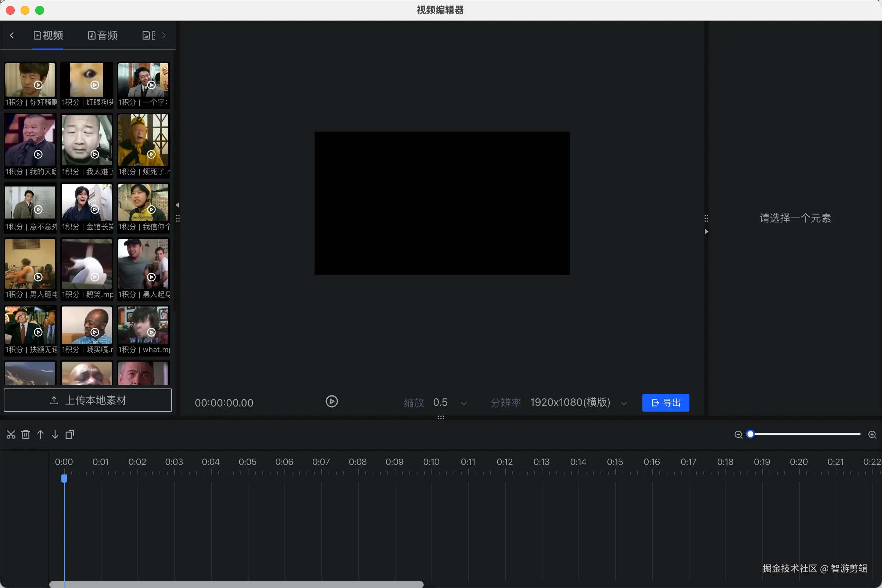Click the timeline zoom in magnifier icon
The image size is (882, 588).
[x=872, y=435]
